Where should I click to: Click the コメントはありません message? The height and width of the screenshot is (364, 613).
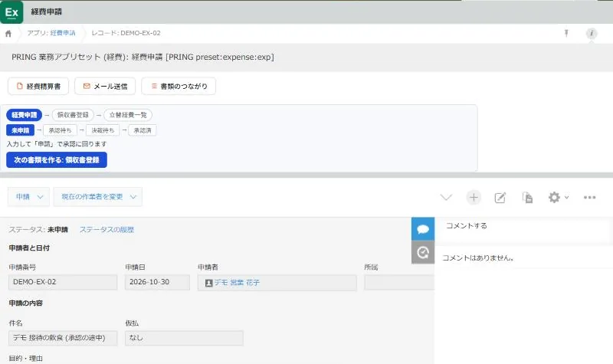pos(477,257)
